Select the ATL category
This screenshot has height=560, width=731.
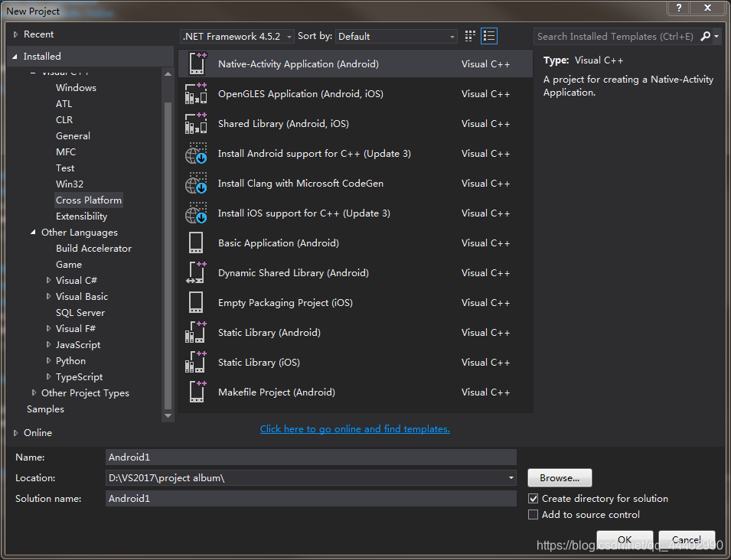pyautogui.click(x=64, y=104)
